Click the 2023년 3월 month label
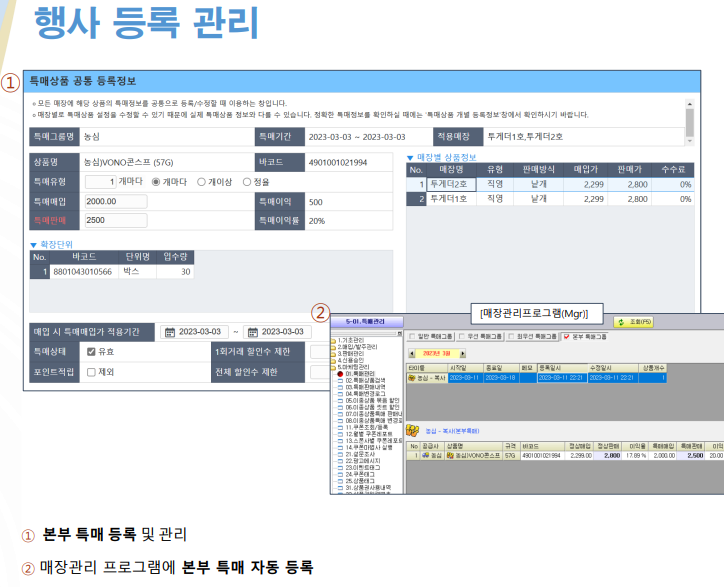The width and height of the screenshot is (724, 587). [437, 354]
